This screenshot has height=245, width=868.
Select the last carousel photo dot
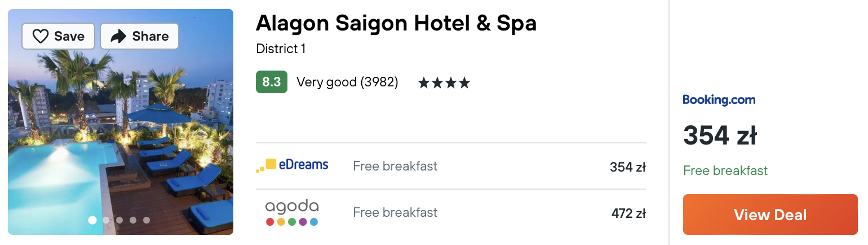click(147, 220)
